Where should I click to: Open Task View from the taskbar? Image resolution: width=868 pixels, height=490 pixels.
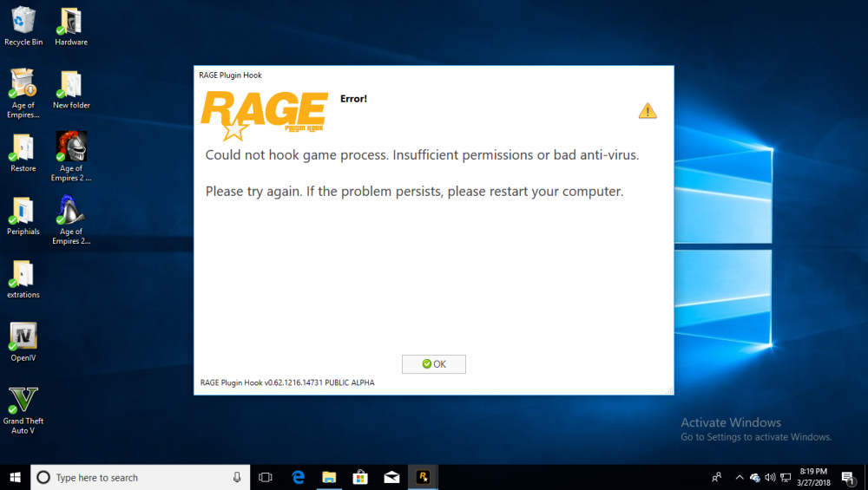[265, 477]
